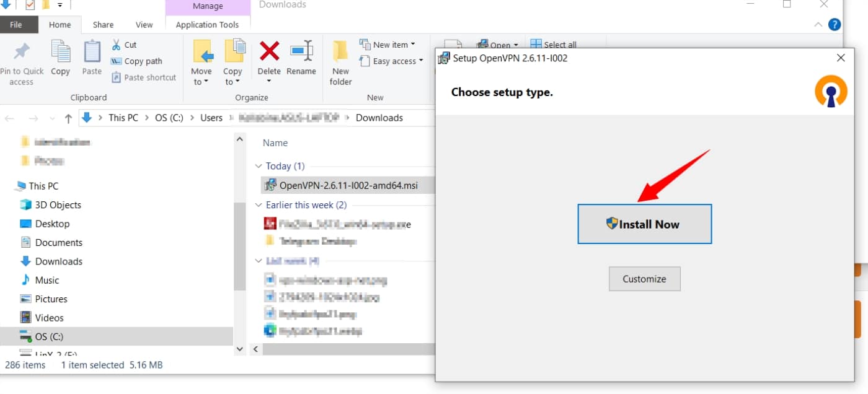The image size is (868, 394).
Task: Click Downloads in address bar path
Action: click(379, 118)
